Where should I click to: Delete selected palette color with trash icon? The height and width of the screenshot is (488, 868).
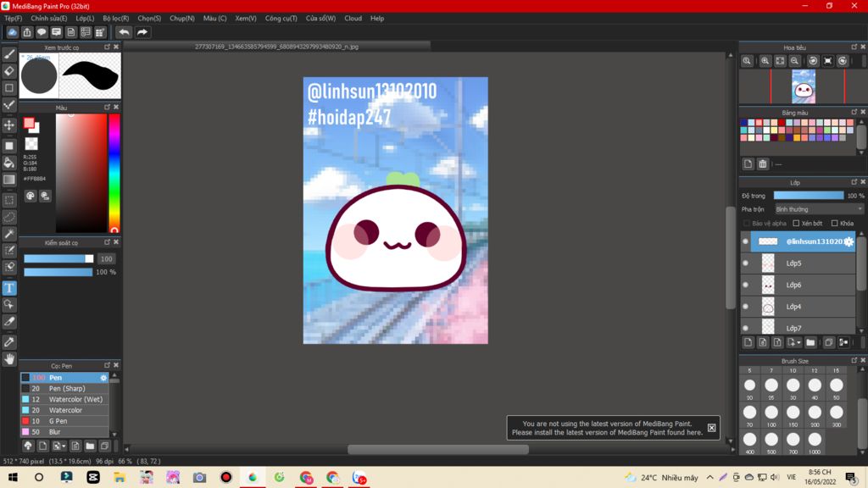pos(763,164)
